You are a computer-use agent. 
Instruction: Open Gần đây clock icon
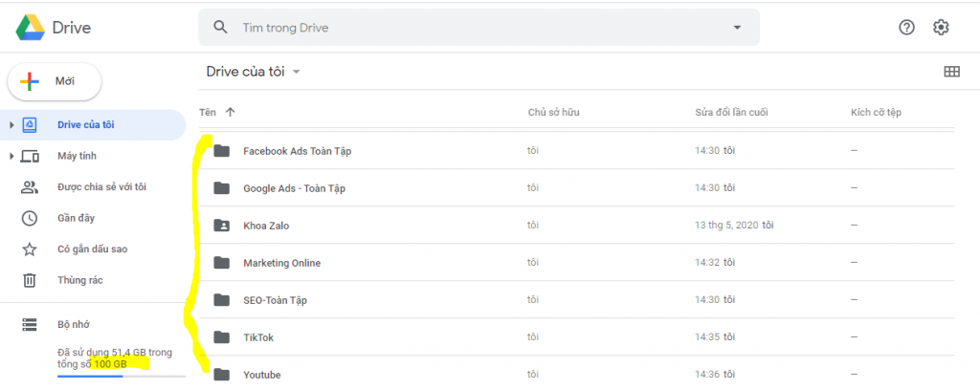[x=30, y=218]
